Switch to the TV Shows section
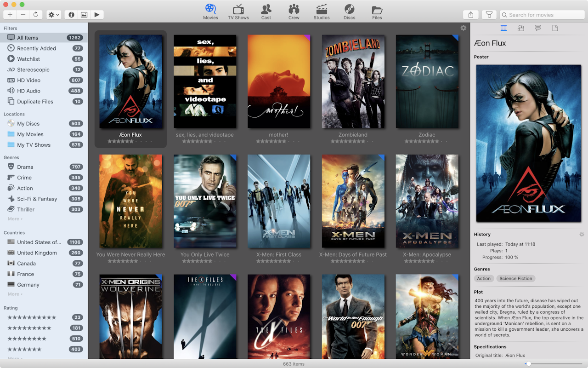Viewport: 588px width, 368px height. (x=238, y=11)
